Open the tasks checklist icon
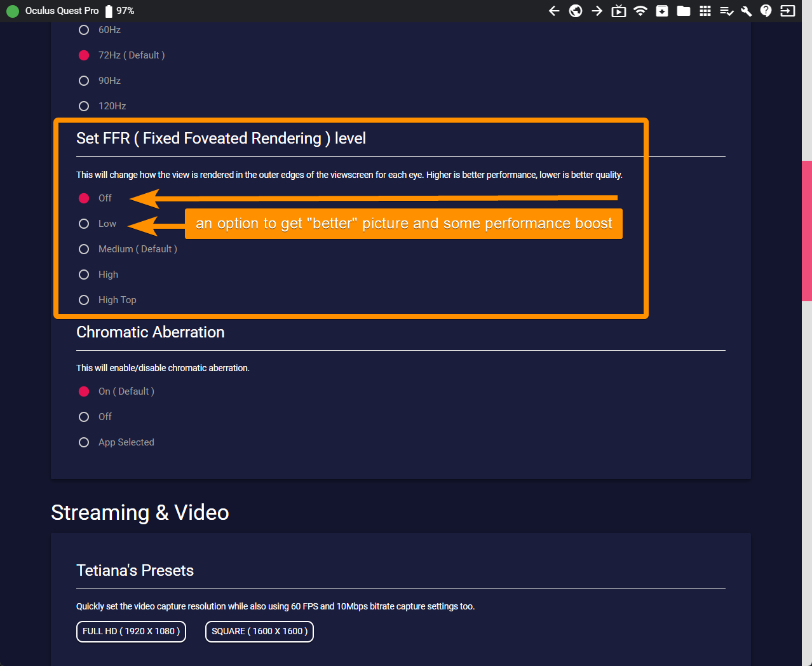 click(726, 11)
